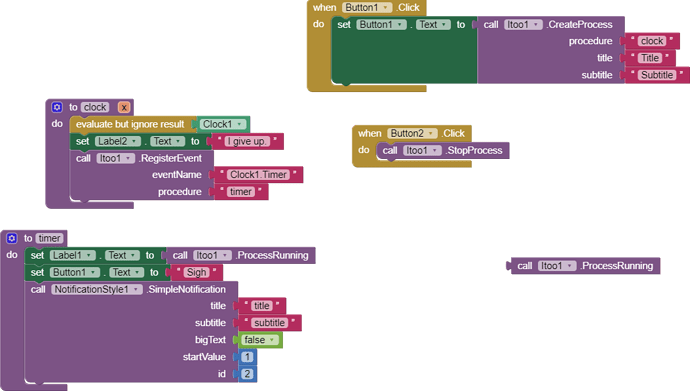Select the startValue number block 1

click(247, 356)
